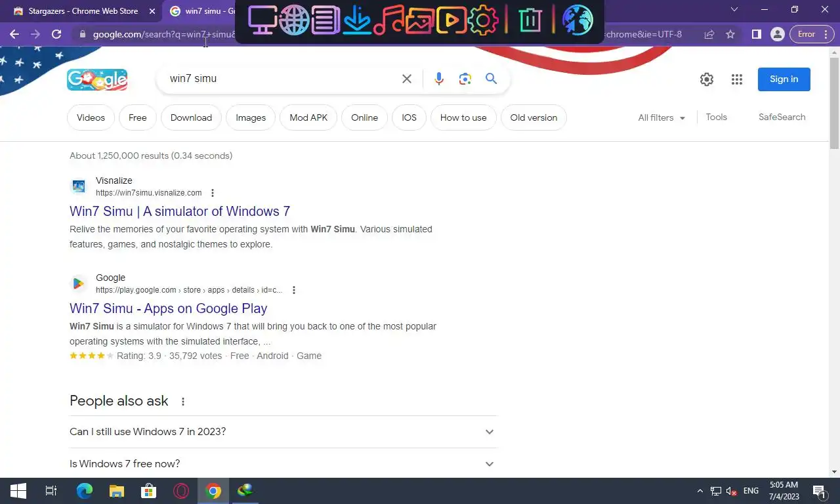Filter results by Free
Viewport: 840px width, 504px height.
pos(138,117)
